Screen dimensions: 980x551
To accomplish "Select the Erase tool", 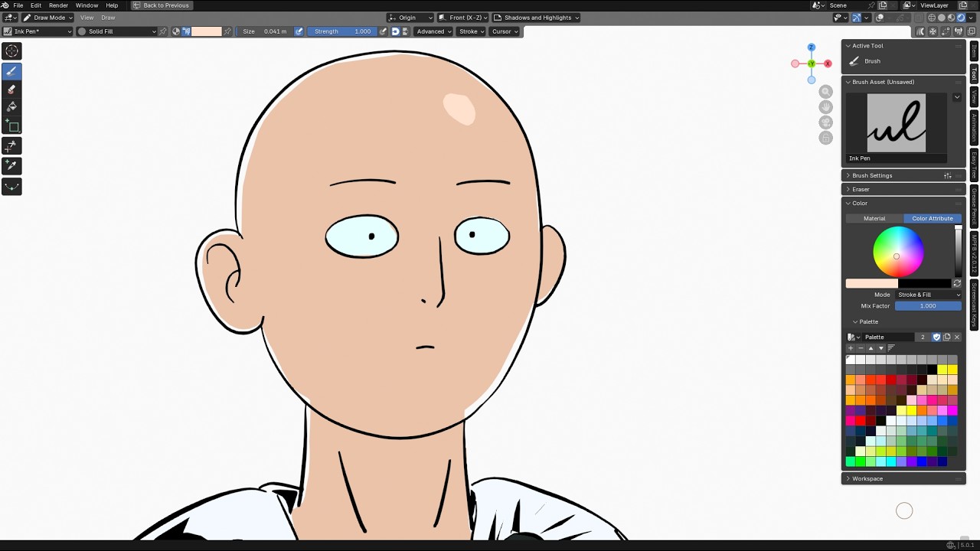I will (x=11, y=90).
